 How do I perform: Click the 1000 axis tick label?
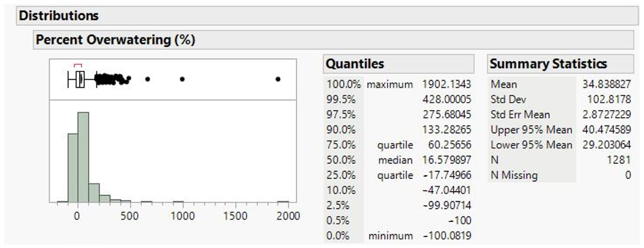tap(183, 216)
